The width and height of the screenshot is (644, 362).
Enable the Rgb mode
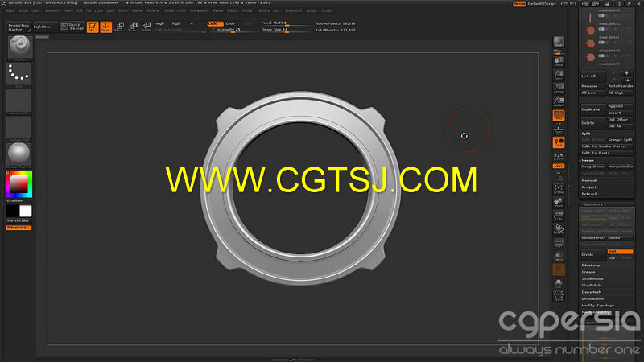175,23
